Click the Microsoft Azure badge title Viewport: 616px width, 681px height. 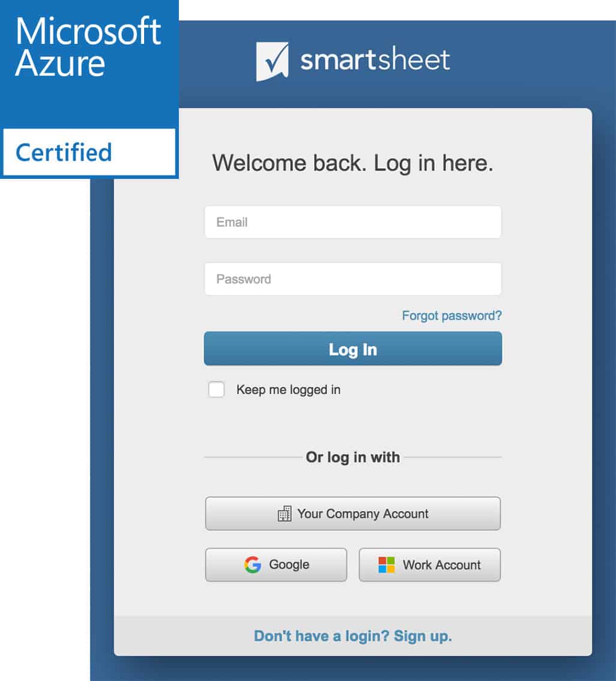click(88, 47)
